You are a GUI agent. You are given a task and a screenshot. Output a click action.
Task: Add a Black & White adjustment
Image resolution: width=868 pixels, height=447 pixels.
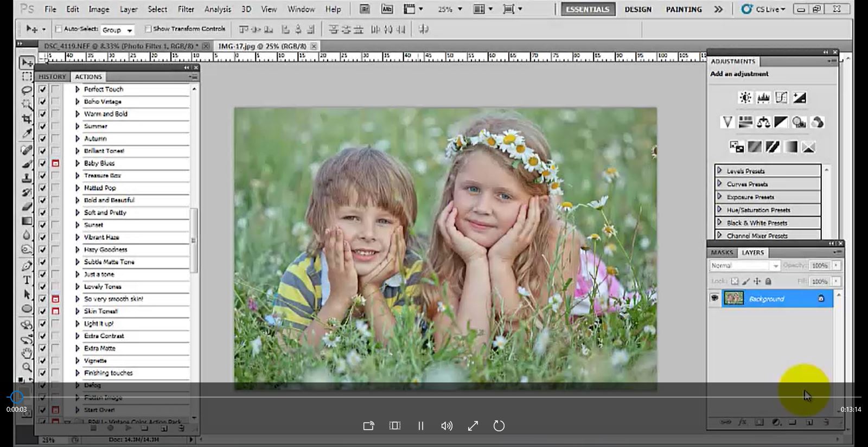(781, 122)
